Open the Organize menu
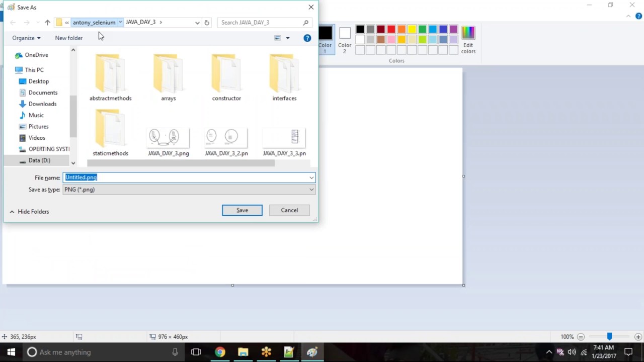This screenshot has width=644, height=362. (26, 38)
